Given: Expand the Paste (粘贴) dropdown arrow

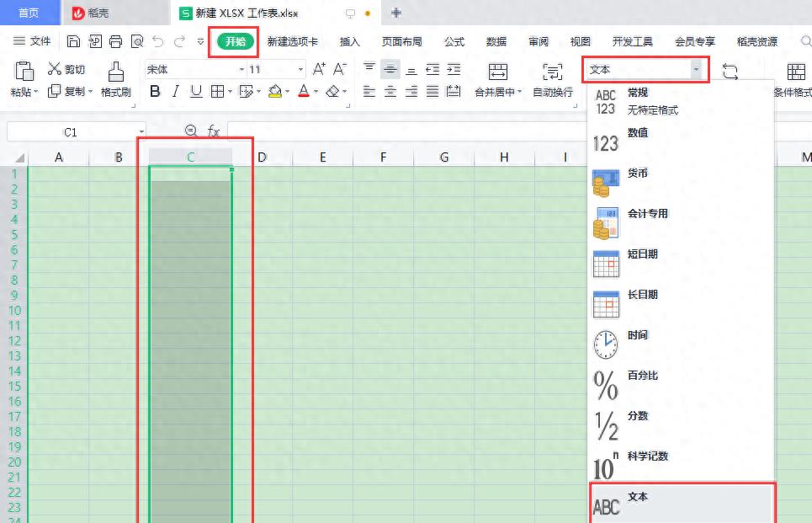Looking at the screenshot, I should click(x=36, y=93).
